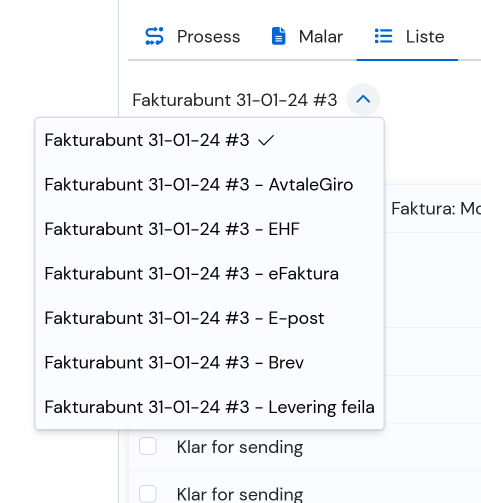Switch to the Malar tab
Viewport: 481px width, 503px height.
pos(307,36)
